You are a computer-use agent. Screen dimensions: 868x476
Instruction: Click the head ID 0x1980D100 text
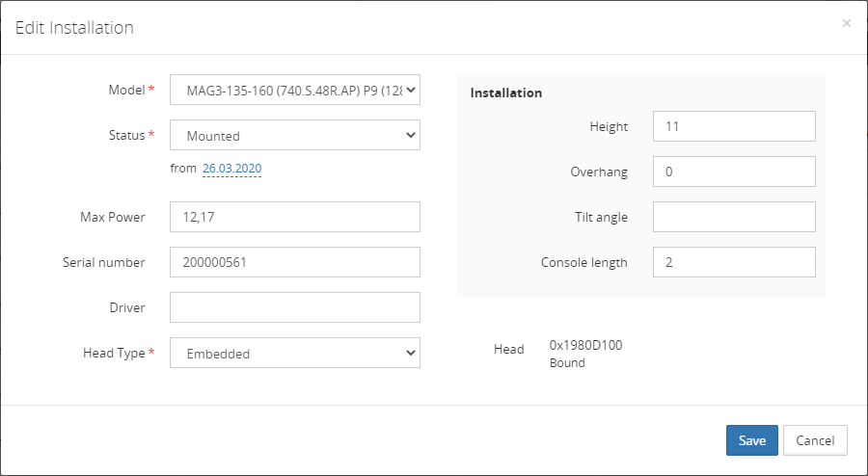tap(585, 345)
